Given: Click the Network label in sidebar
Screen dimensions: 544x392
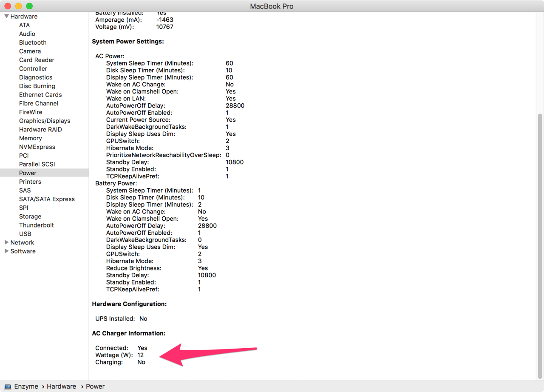Looking at the screenshot, I should point(22,242).
